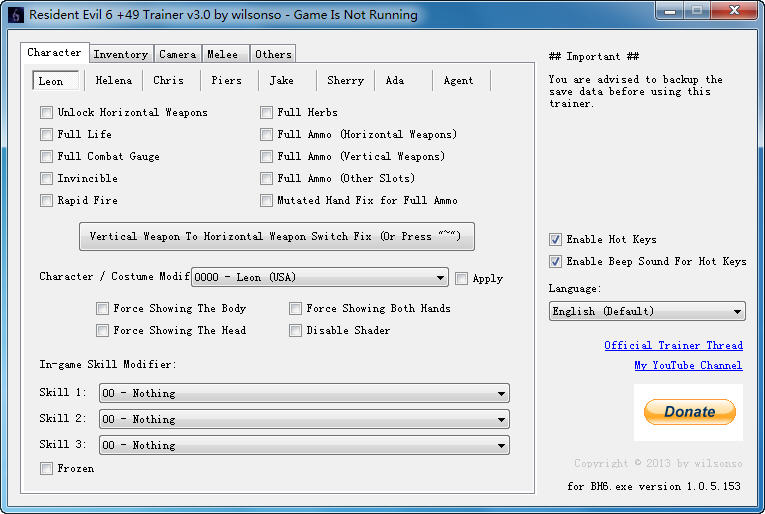Expand the Skill 3 dropdown list
This screenshot has height=514, width=765.
[304, 445]
